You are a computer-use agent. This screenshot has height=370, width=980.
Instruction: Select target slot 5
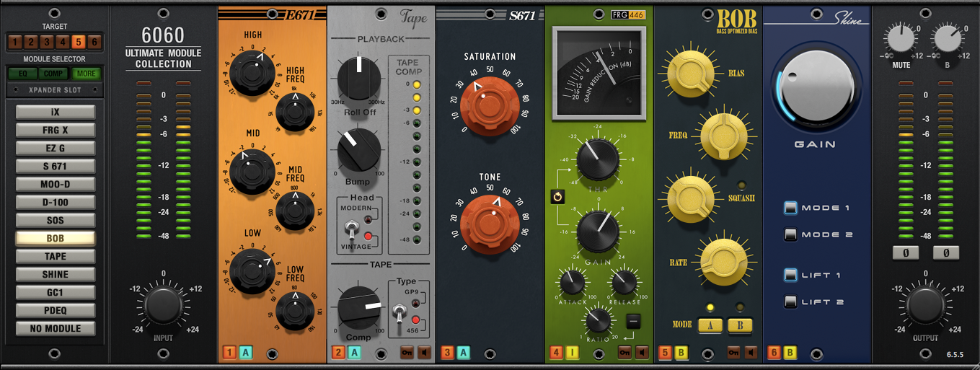click(x=79, y=42)
